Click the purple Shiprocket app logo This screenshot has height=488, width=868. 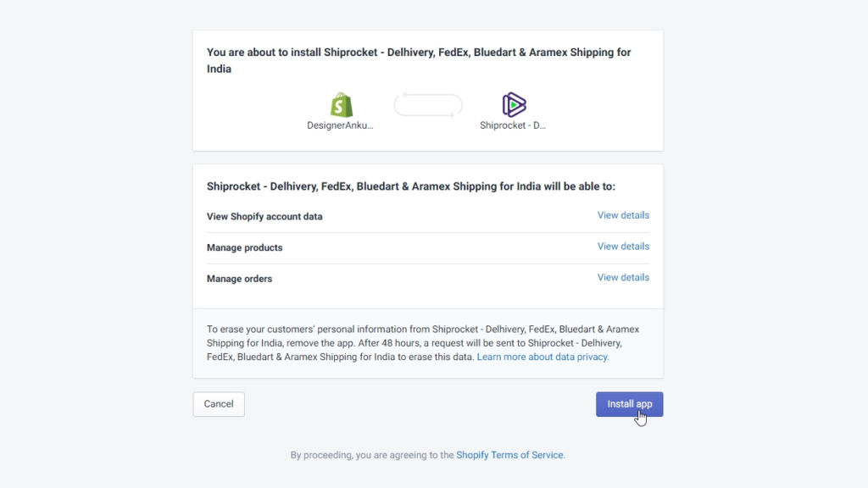click(514, 104)
